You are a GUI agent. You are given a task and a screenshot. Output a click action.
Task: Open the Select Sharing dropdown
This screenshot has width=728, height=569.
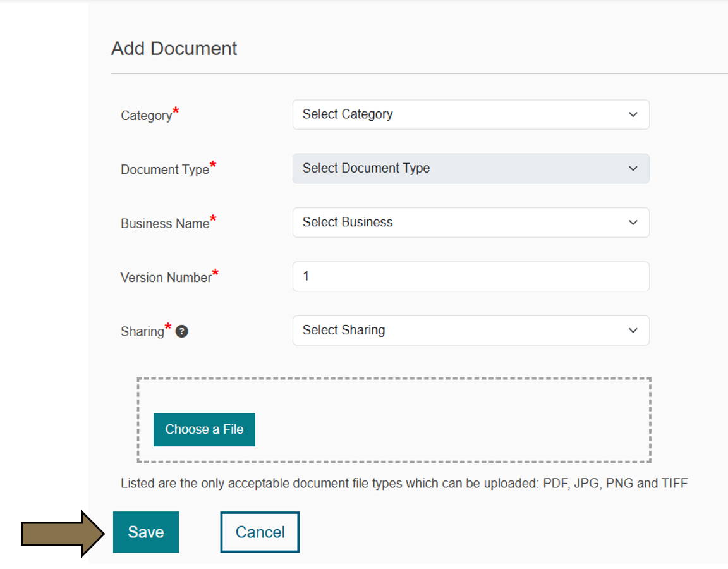(x=471, y=330)
